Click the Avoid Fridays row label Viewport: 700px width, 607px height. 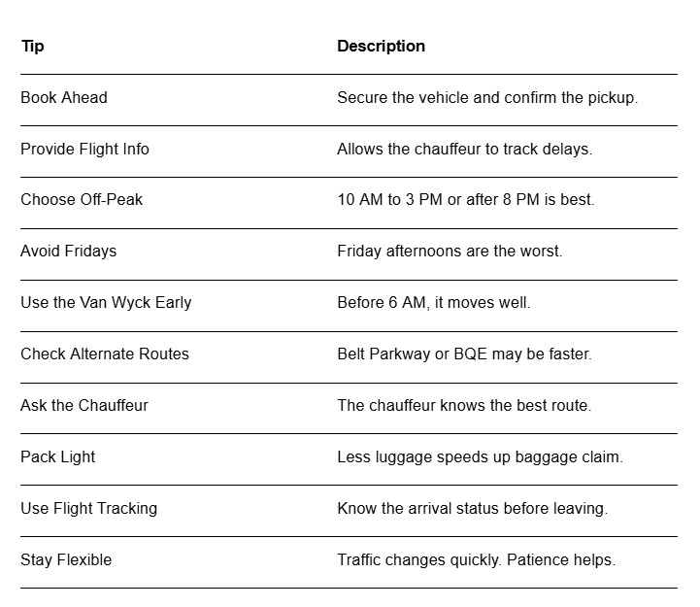[68, 251]
